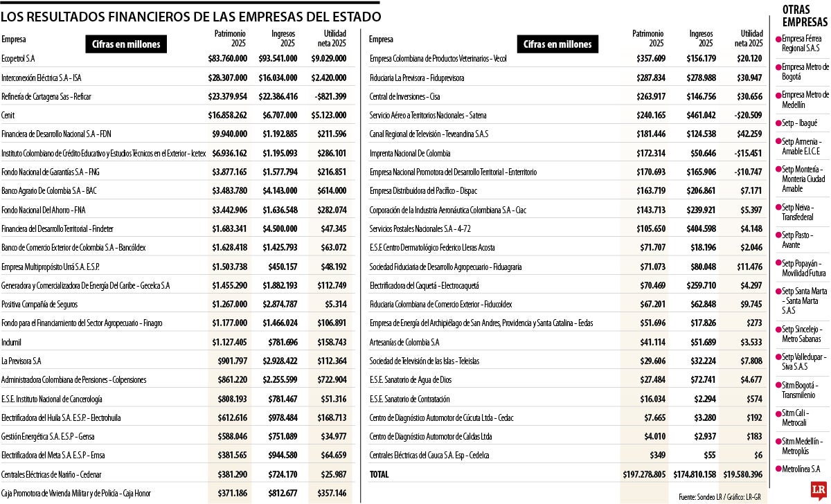Image resolution: width=831 pixels, height=504 pixels.
Task: Click the total utilidad neta $19.580.396
Action: point(742,474)
